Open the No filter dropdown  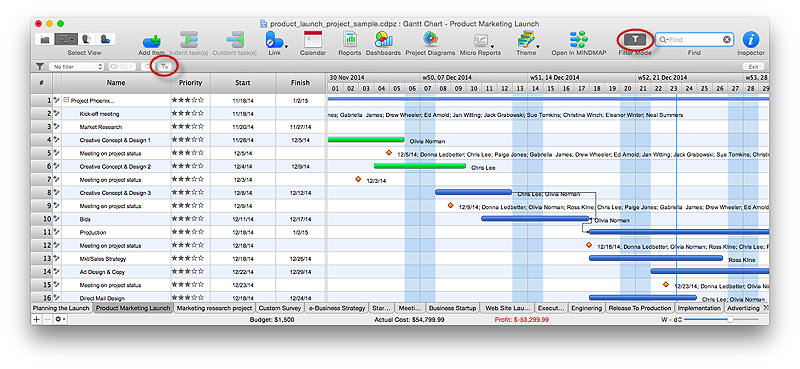77,66
